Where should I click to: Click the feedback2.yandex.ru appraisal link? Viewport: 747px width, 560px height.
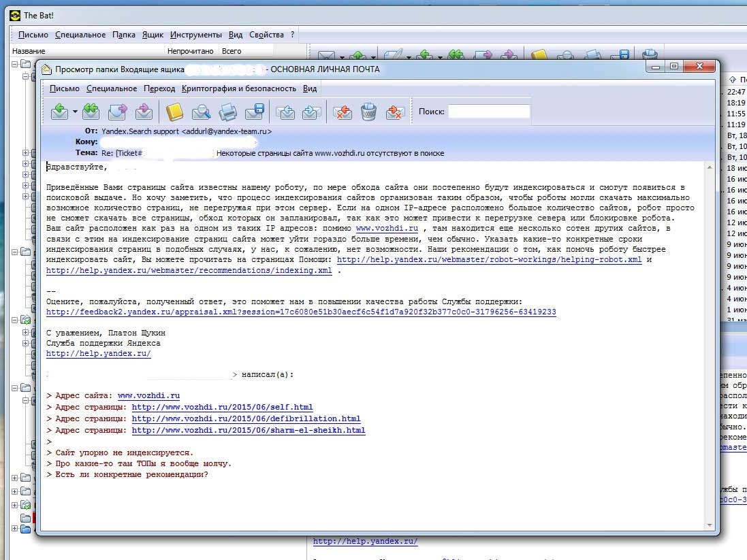(301, 312)
